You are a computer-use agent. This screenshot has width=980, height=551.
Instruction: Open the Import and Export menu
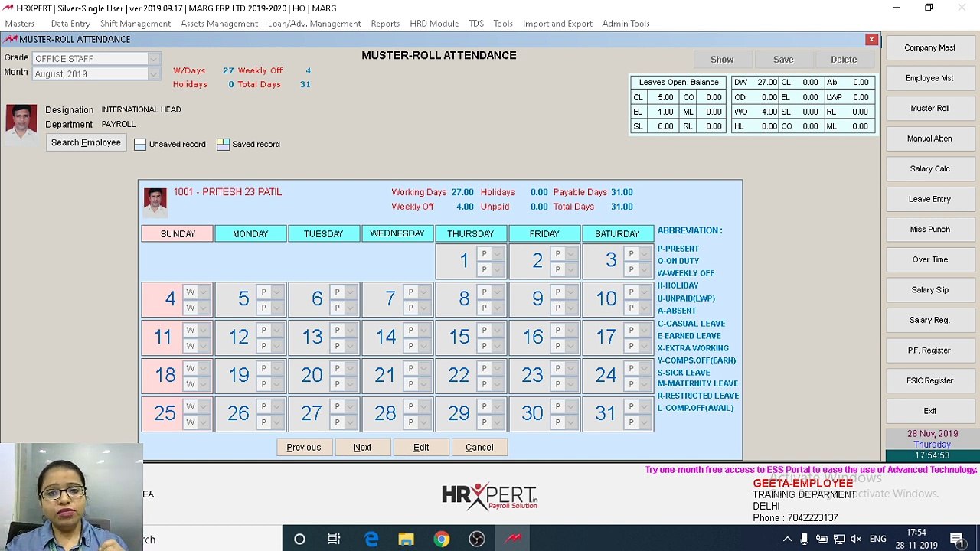pos(557,24)
